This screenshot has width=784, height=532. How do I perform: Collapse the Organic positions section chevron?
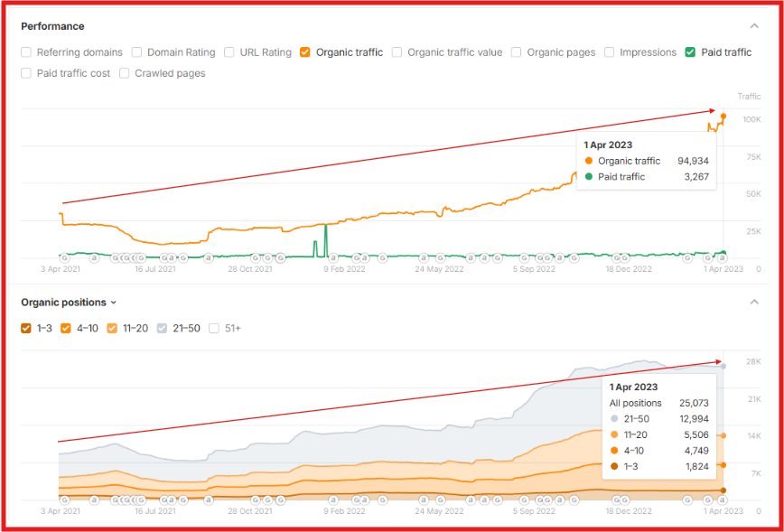(x=755, y=303)
